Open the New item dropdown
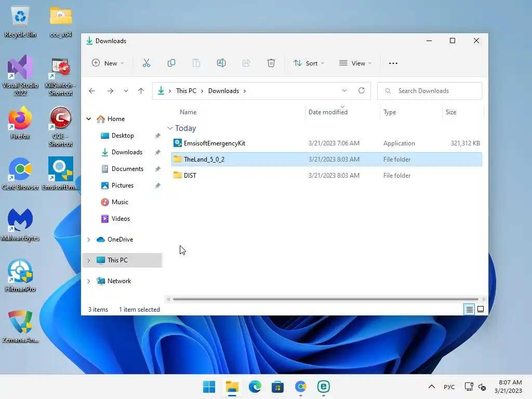 (x=108, y=63)
